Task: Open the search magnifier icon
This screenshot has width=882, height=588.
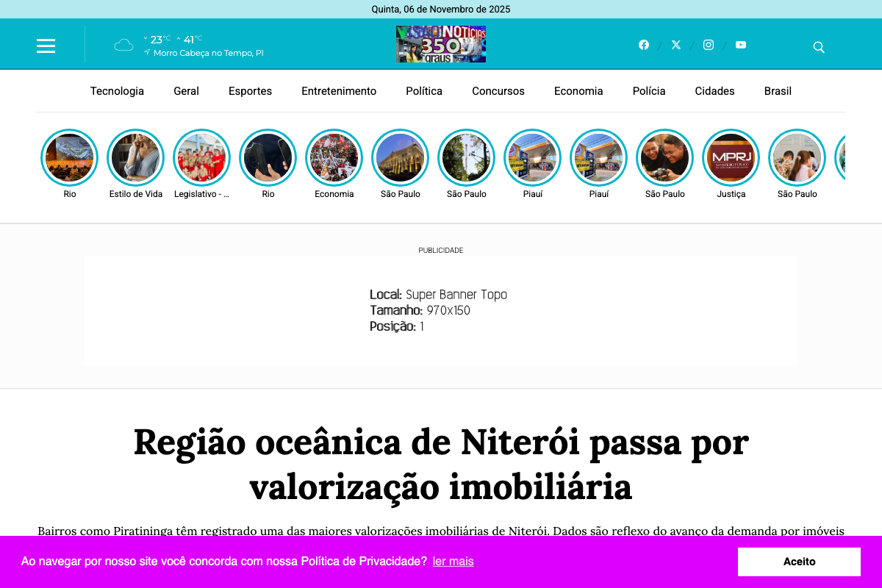Action: (x=819, y=47)
